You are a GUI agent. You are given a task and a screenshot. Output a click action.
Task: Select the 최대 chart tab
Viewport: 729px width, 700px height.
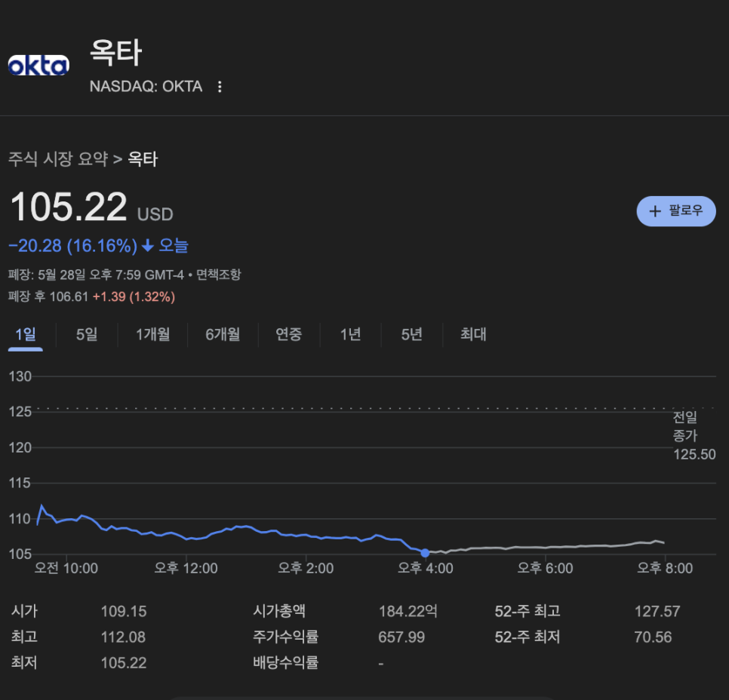pos(473,334)
